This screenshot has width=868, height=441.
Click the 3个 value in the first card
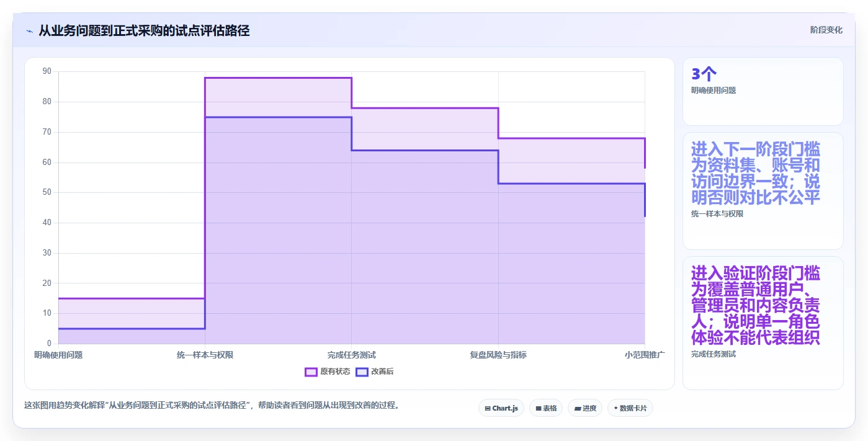tap(704, 74)
